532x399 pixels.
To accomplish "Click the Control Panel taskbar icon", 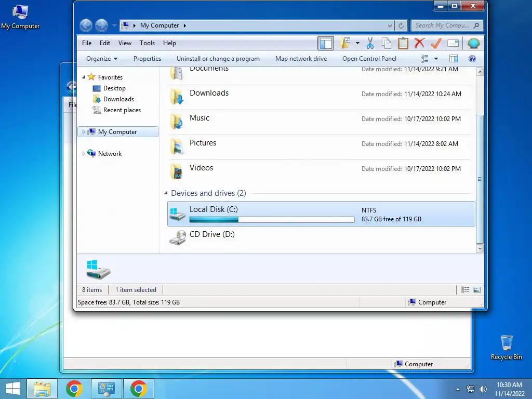I will coord(106,389).
